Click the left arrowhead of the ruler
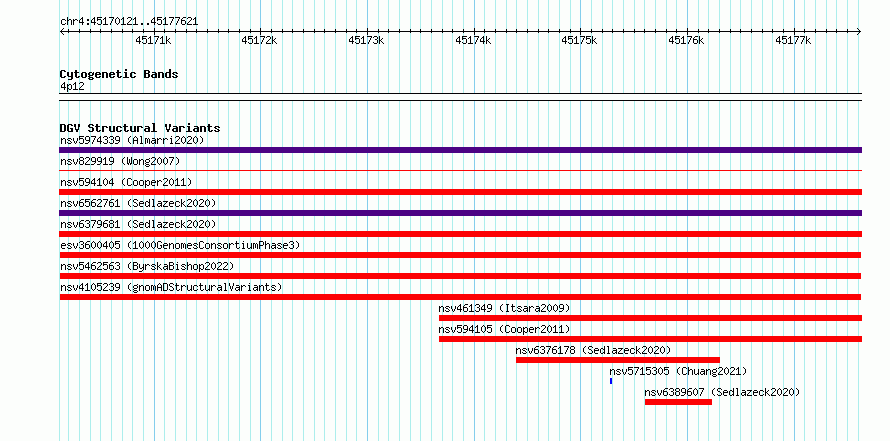This screenshot has height=441, width=890. [62, 31]
